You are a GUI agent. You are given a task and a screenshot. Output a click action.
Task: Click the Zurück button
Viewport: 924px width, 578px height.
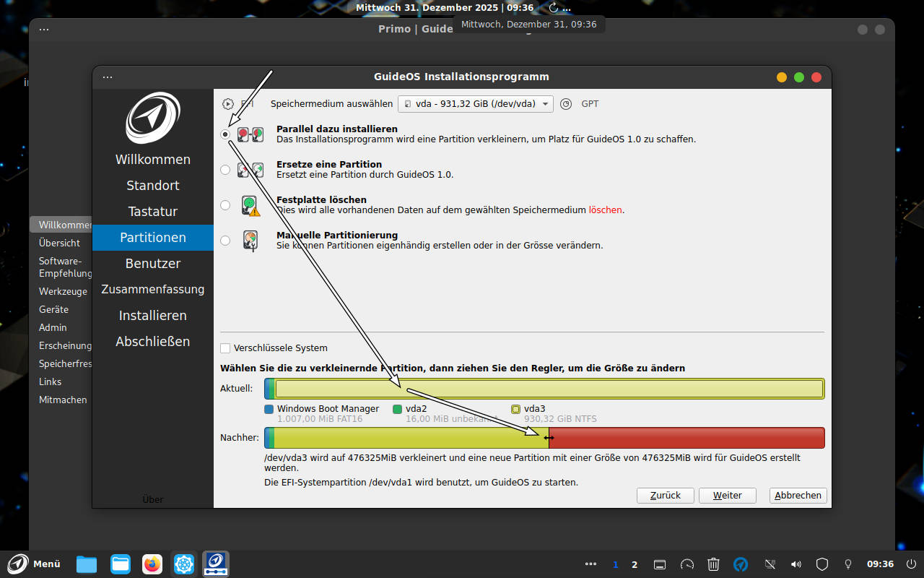pos(666,495)
